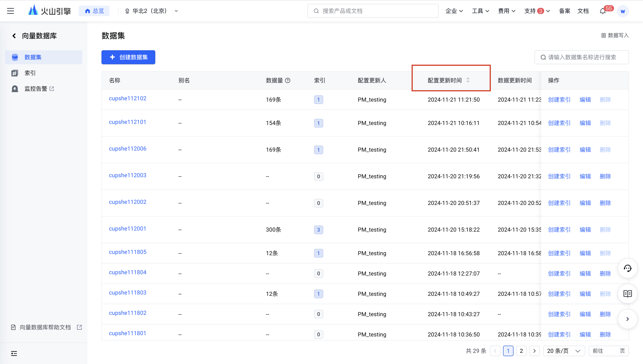Open the cupshe112102 dataset link

[128, 98]
